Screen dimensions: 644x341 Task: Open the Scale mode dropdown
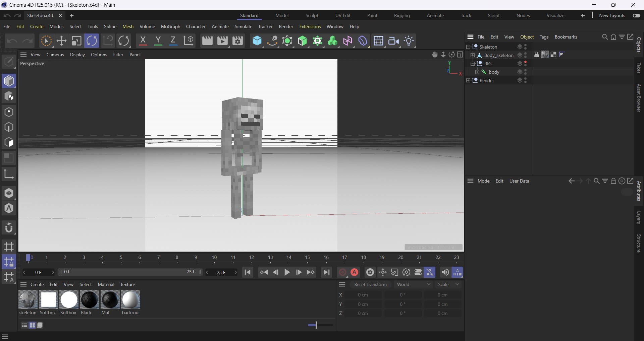click(x=448, y=284)
